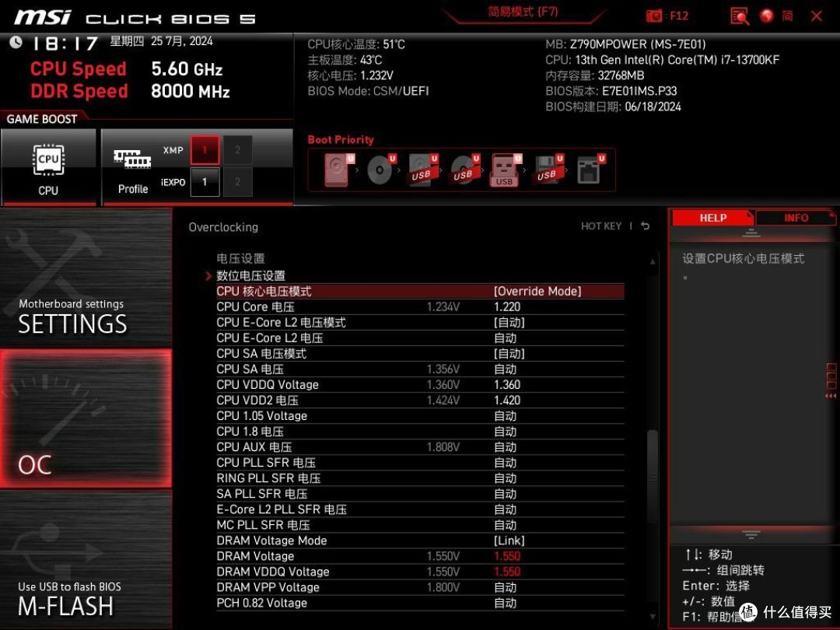Click scrollbar up arrow in voltage list

[653, 261]
